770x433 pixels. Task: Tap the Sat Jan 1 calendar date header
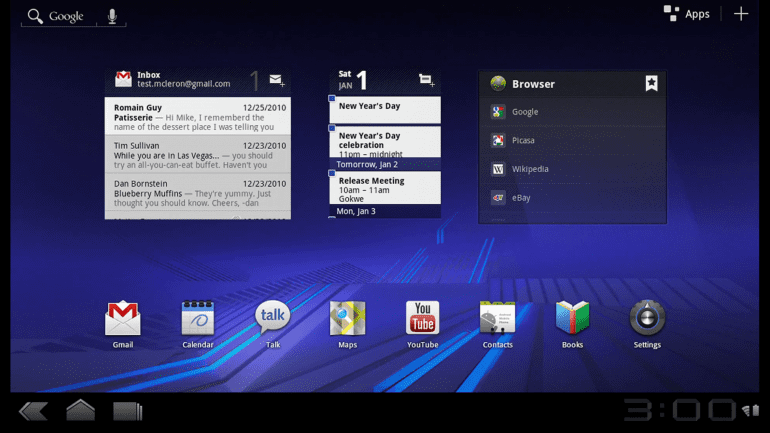pos(353,80)
